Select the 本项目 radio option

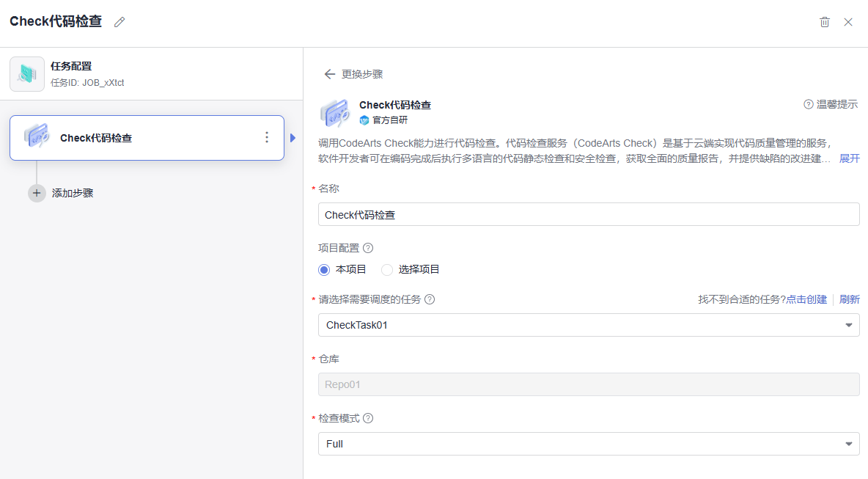tap(324, 270)
